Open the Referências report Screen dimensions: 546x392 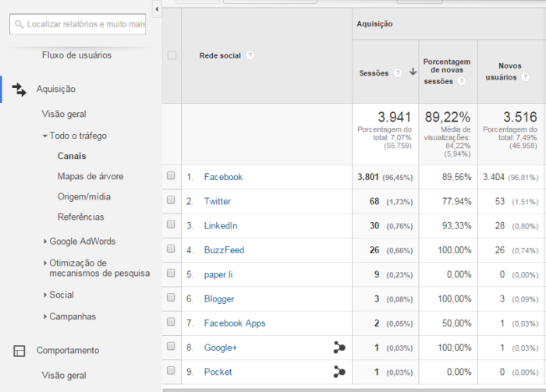(x=81, y=217)
